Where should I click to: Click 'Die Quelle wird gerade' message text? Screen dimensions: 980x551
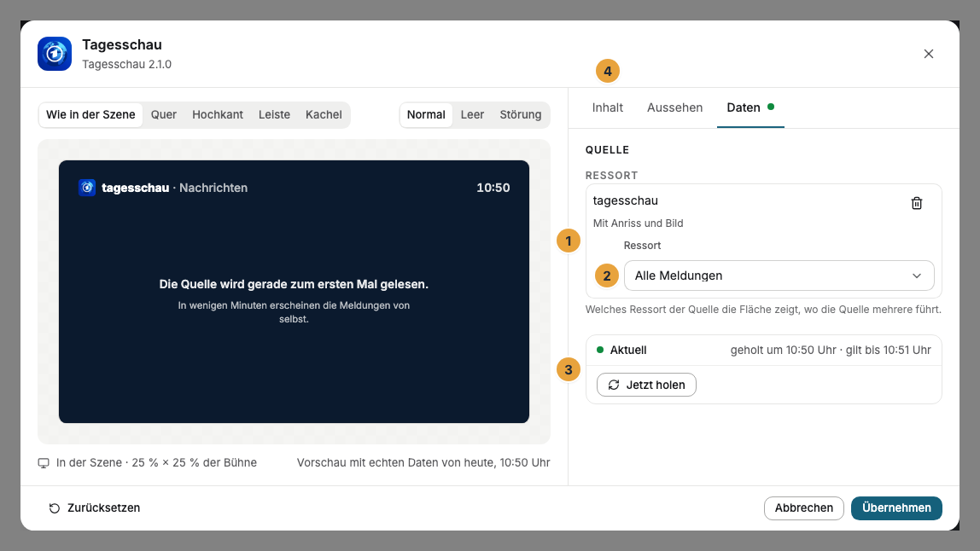[x=294, y=284]
